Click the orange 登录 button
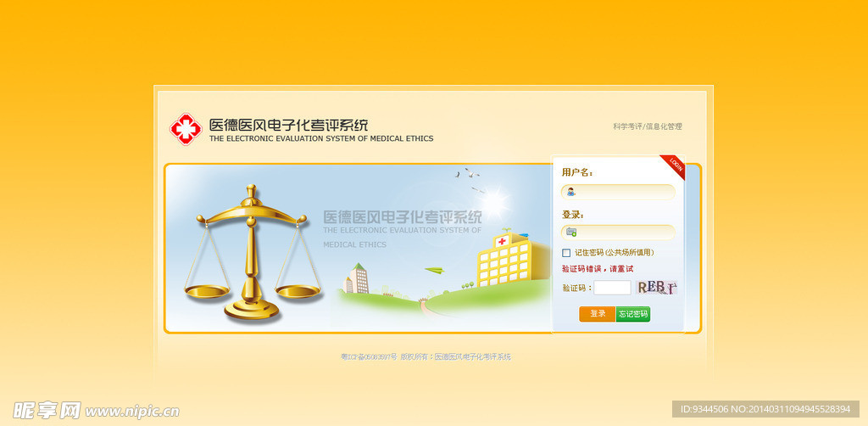The width and height of the screenshot is (868, 426). (598, 314)
